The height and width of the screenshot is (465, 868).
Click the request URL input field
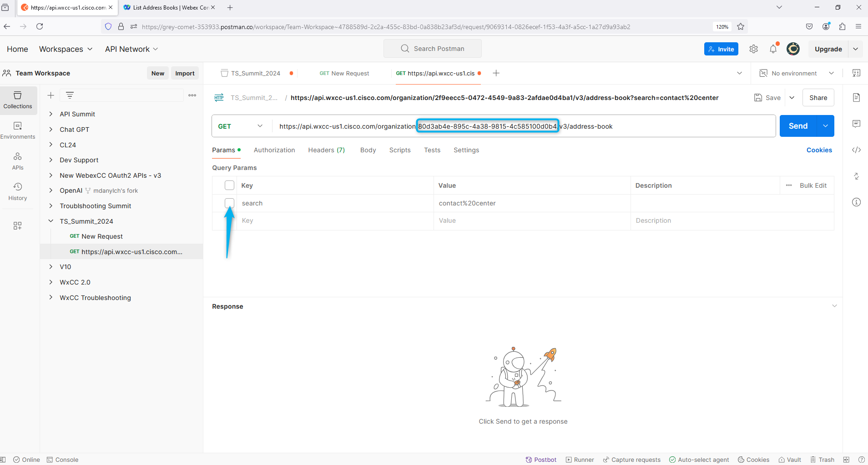point(523,126)
